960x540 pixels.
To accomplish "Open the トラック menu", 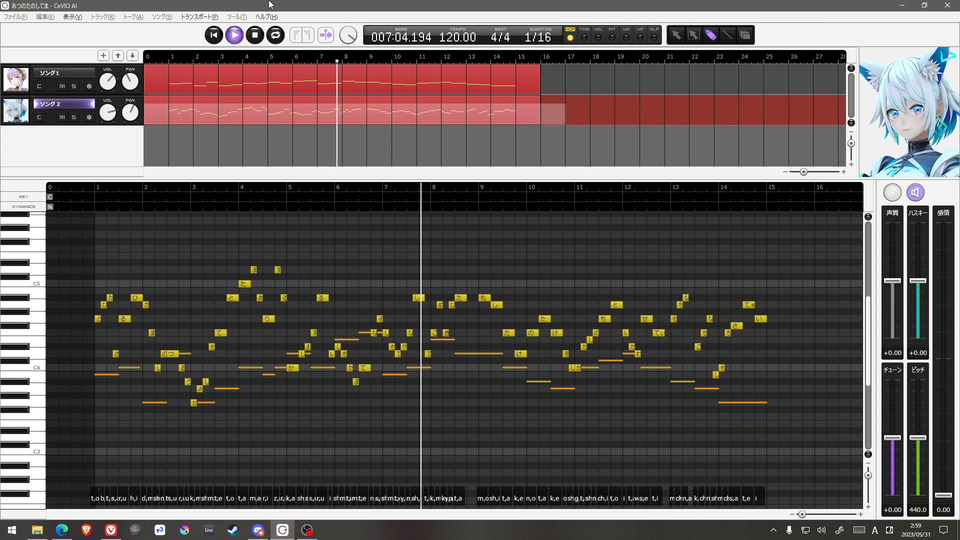I will point(102,17).
